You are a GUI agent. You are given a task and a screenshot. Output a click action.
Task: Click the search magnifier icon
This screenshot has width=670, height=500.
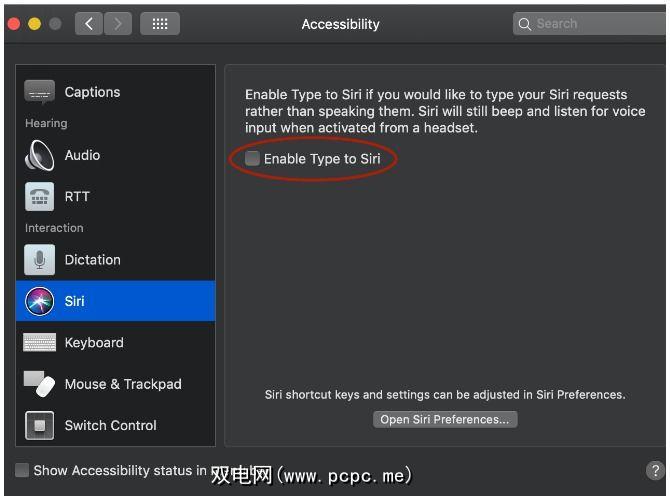[525, 24]
